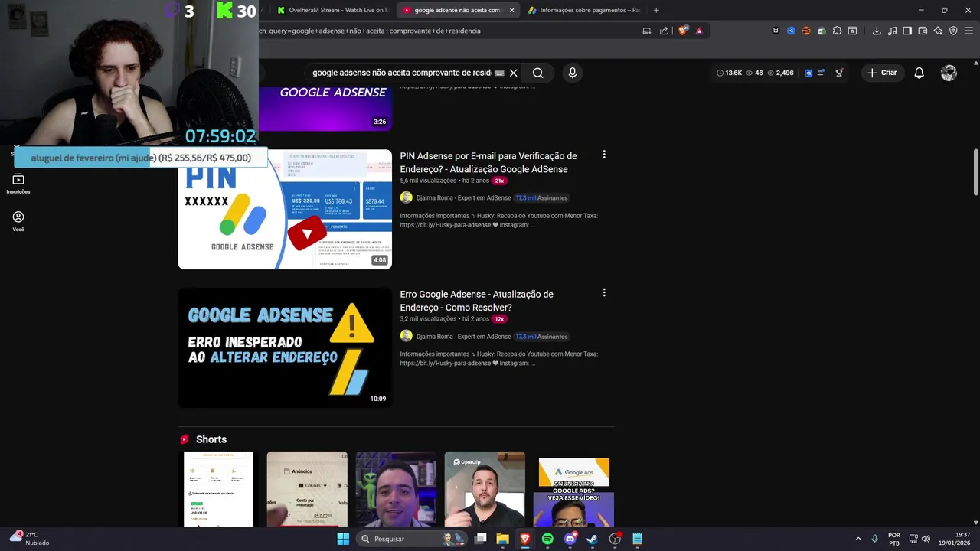980x551 pixels.
Task: Open the browser extensions puzzle icon
Action: [x=837, y=31]
